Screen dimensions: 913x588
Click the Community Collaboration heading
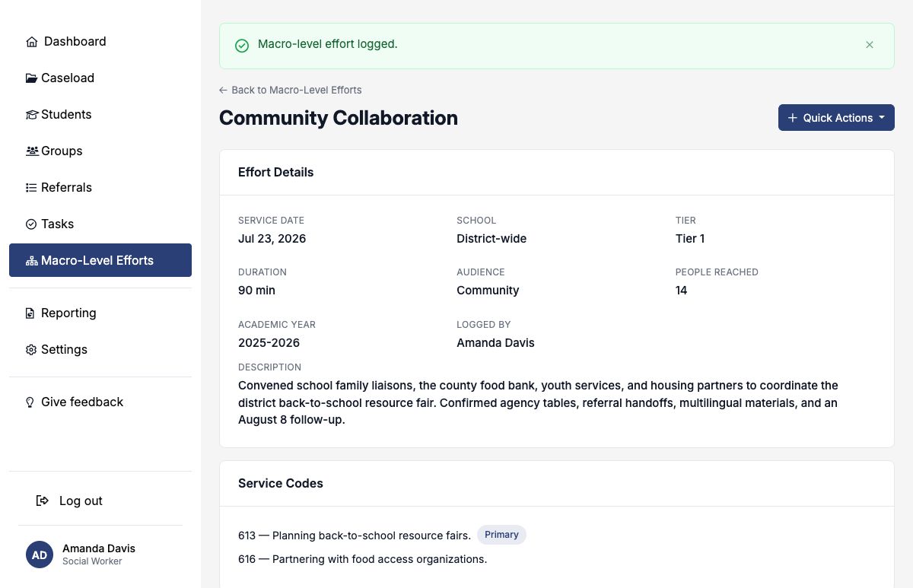click(339, 118)
